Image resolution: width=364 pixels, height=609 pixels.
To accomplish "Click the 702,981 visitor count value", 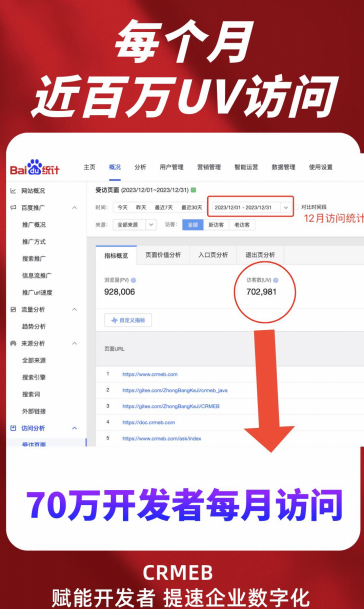I will pyautogui.click(x=261, y=292).
